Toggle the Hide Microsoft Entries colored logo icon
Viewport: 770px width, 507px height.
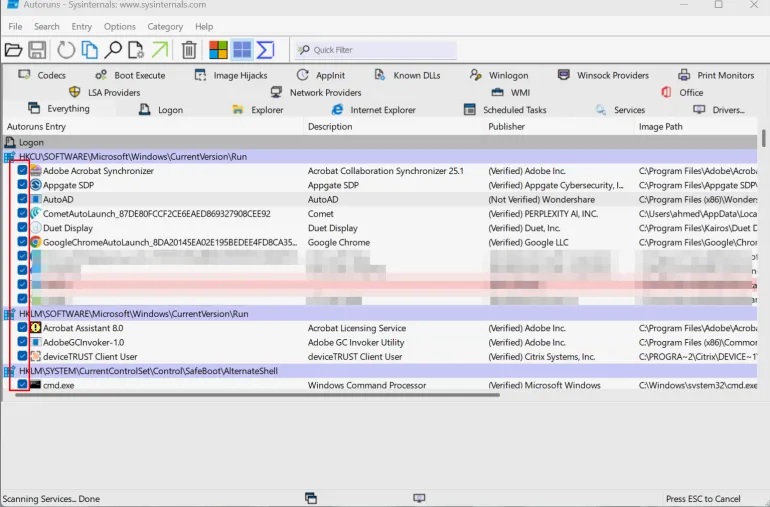pos(218,50)
